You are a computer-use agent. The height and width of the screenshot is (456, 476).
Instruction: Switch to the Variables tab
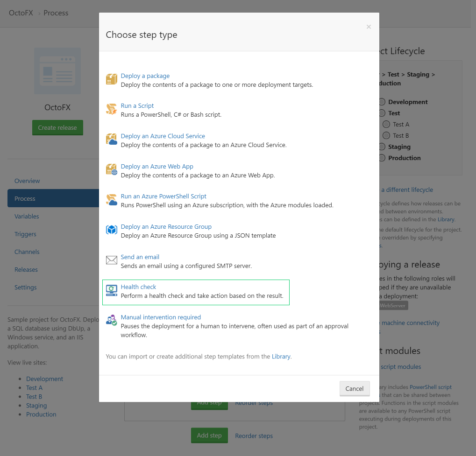pos(27,216)
